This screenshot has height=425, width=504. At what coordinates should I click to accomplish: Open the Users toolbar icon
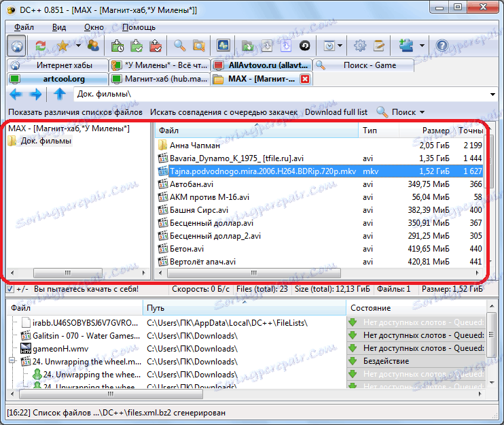pyautogui.click(x=93, y=46)
